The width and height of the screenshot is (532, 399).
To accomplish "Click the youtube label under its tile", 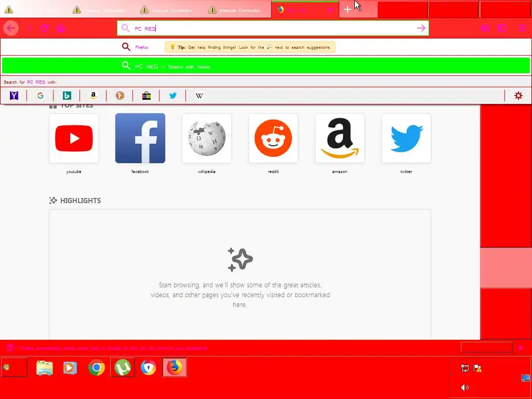I will coord(74,171).
